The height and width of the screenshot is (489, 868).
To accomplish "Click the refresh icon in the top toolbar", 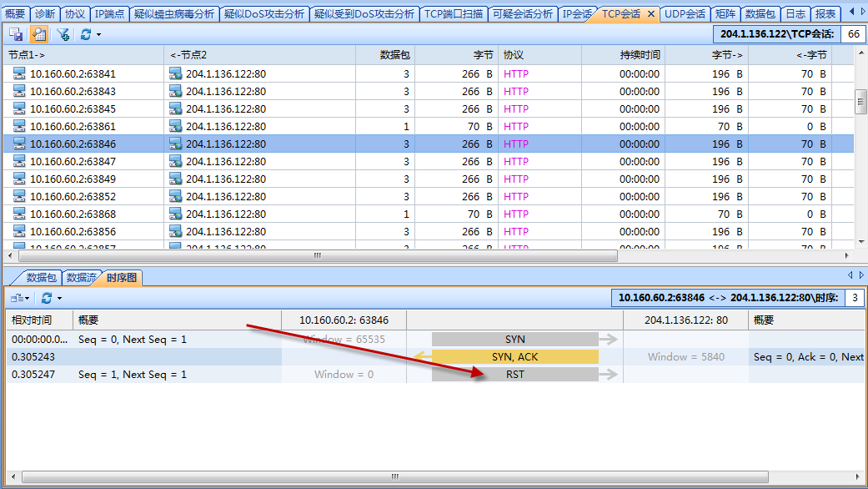I will click(85, 34).
